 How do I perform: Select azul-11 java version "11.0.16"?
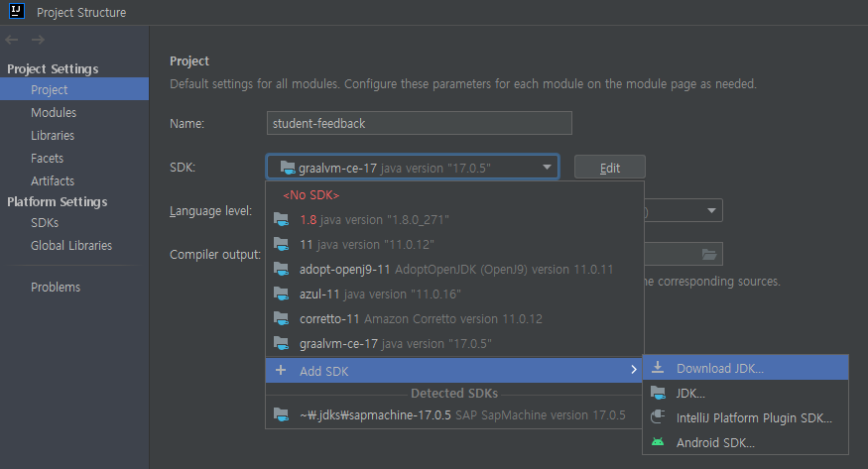(x=454, y=293)
